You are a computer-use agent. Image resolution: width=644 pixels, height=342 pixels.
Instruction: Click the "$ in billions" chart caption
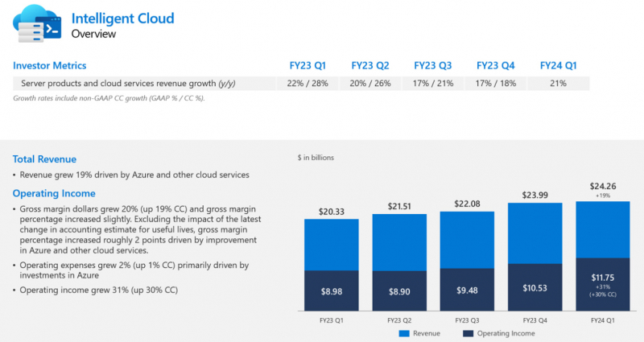point(316,157)
